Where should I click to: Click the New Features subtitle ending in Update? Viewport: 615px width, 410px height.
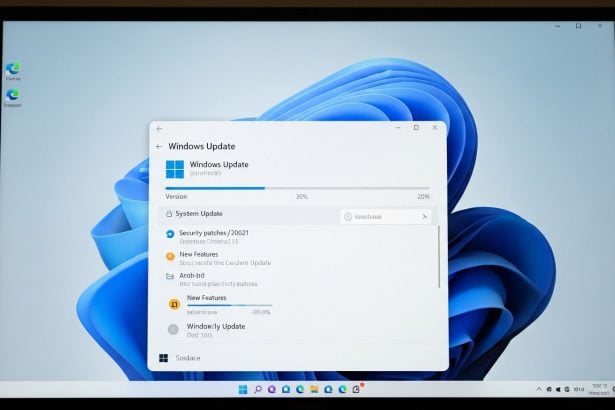point(225,263)
